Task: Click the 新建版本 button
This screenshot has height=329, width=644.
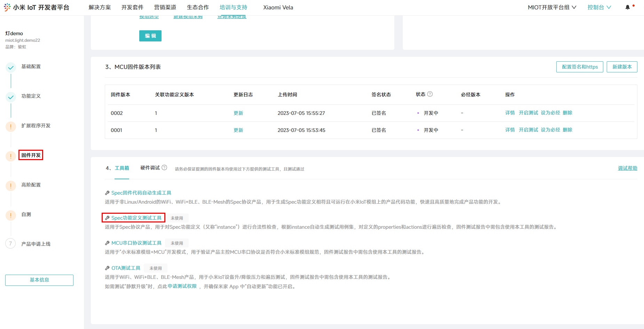Action: [x=622, y=67]
